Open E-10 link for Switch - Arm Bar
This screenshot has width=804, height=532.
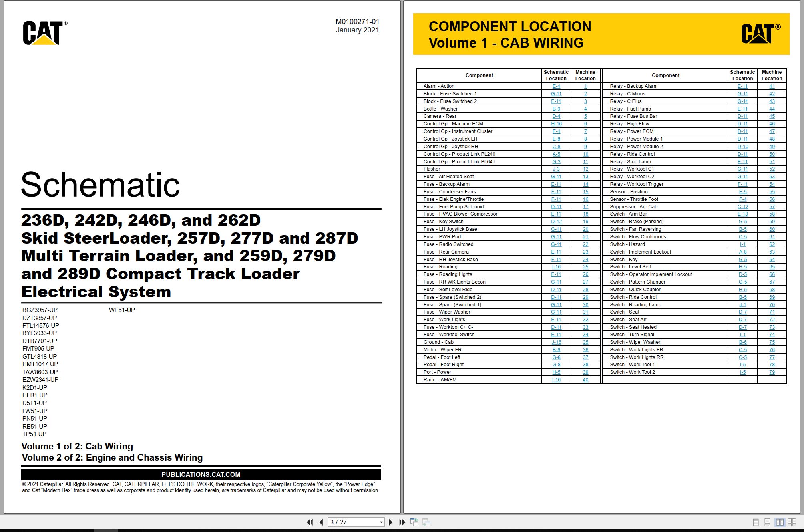(742, 214)
